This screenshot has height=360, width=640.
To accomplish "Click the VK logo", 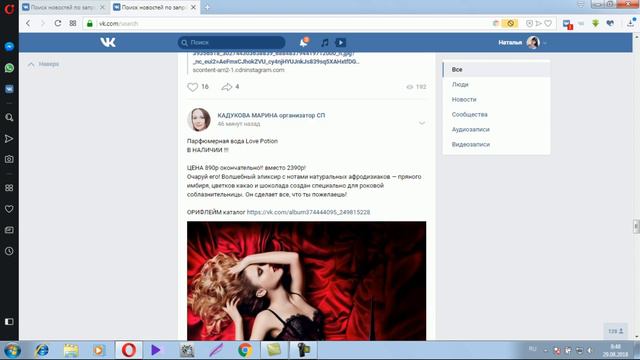I will pyautogui.click(x=108, y=42).
